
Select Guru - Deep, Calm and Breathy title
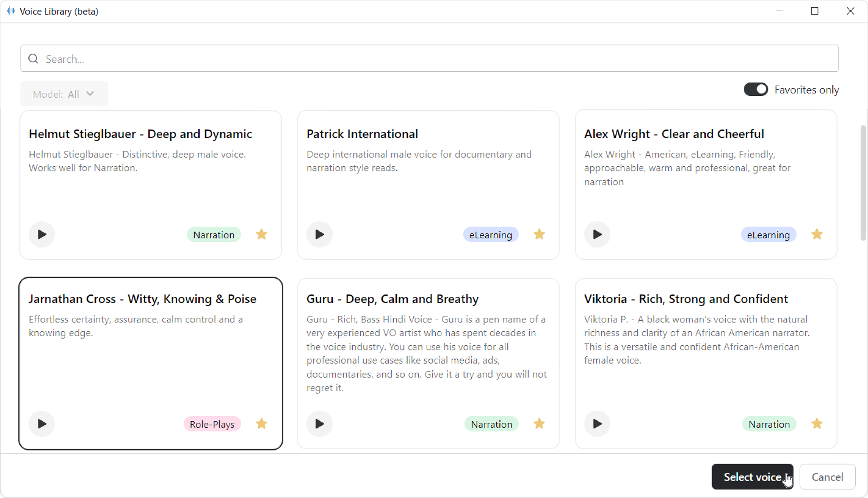pos(392,299)
